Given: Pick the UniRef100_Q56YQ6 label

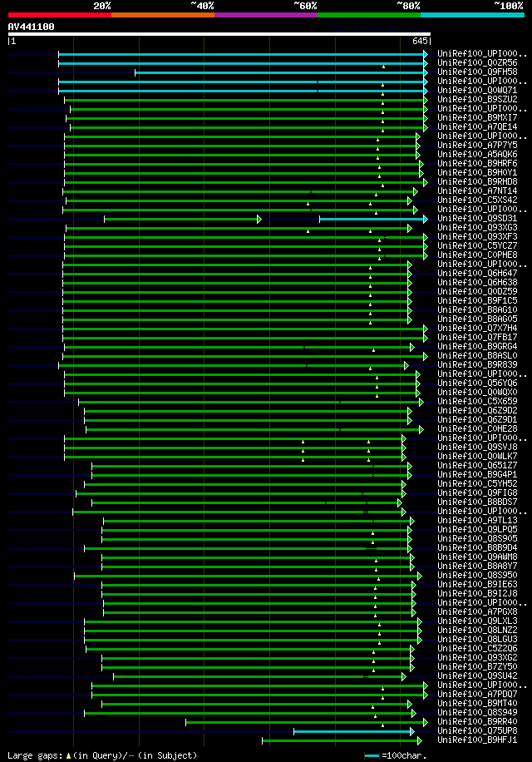Looking at the screenshot, I should (477, 383).
